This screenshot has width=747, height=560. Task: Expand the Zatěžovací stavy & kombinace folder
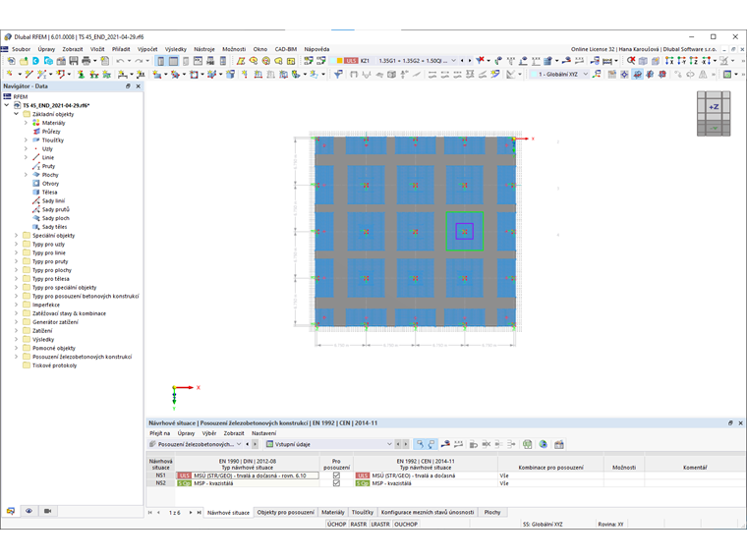click(16, 313)
